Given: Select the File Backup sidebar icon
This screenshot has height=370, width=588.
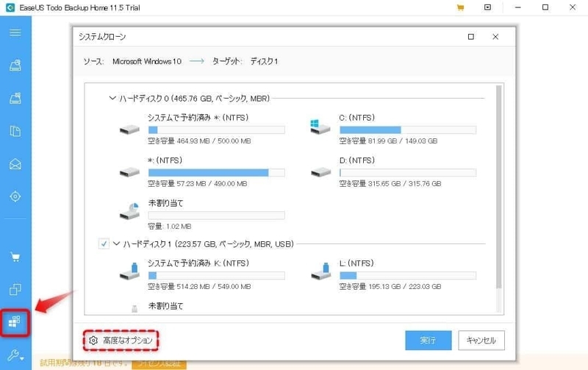Looking at the screenshot, I should click(15, 131).
